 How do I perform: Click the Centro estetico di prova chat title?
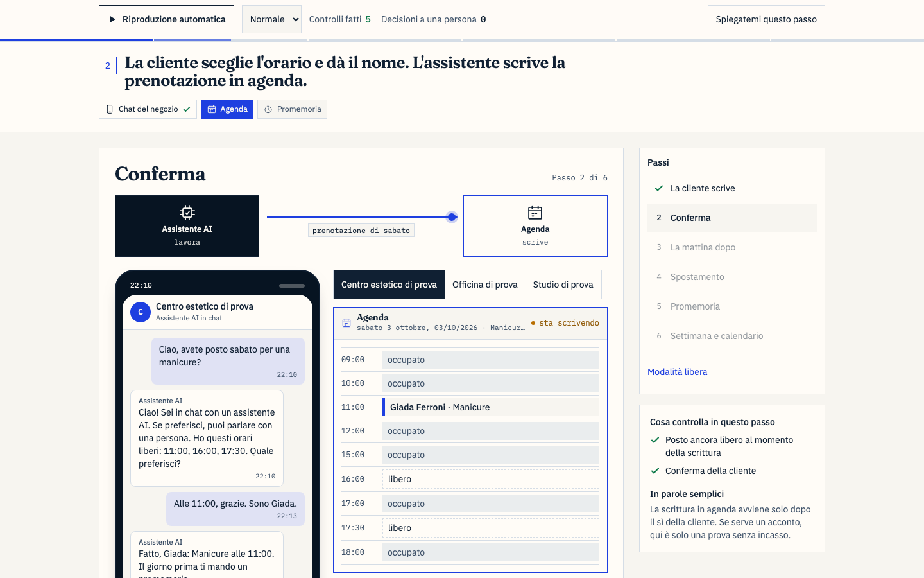[x=205, y=306]
